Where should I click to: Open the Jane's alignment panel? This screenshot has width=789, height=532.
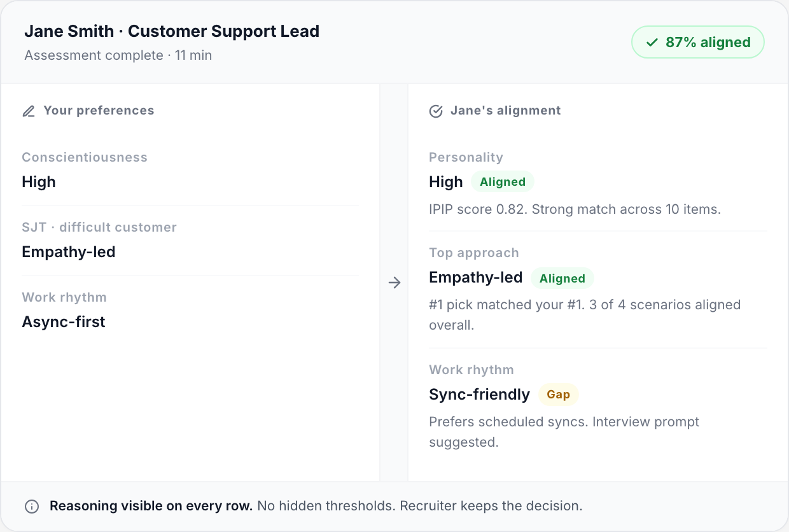click(x=506, y=110)
